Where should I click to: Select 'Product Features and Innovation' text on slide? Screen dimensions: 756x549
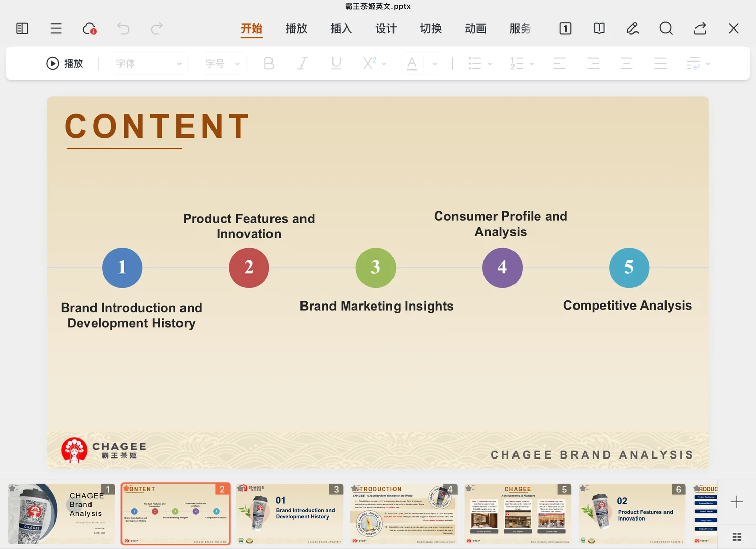coord(249,226)
